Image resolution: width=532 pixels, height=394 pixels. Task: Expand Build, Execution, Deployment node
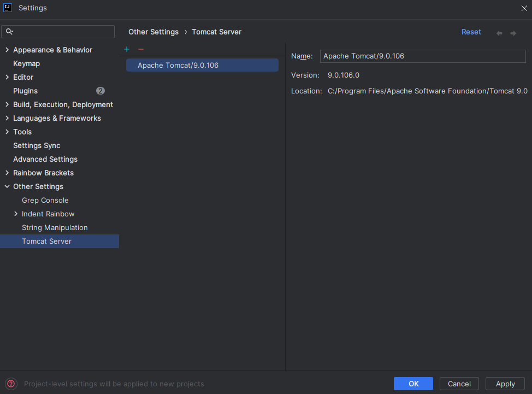click(7, 104)
